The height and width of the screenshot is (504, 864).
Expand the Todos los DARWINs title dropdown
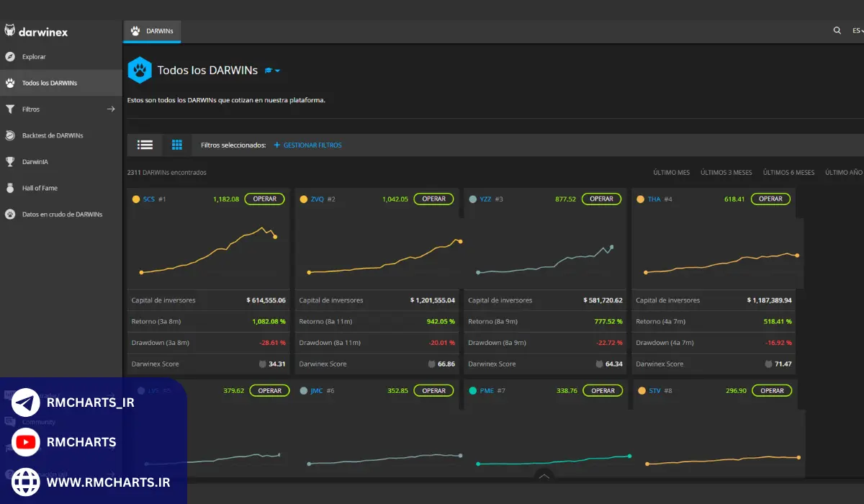click(273, 71)
